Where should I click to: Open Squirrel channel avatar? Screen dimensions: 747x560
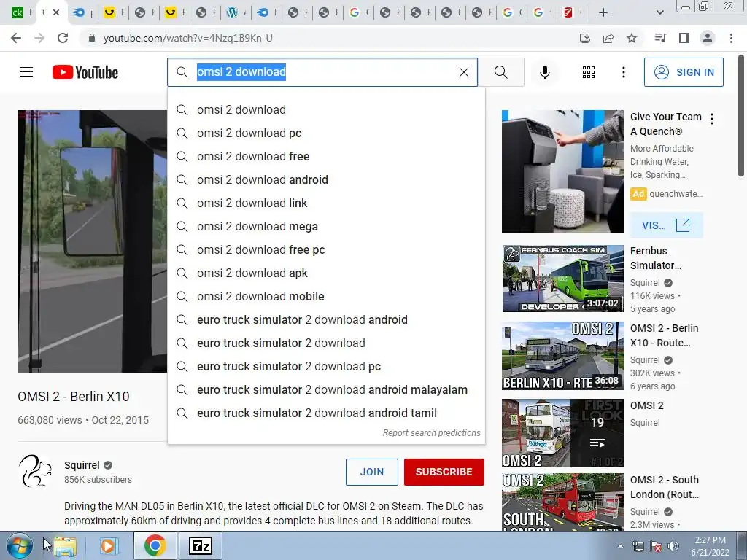(x=35, y=471)
